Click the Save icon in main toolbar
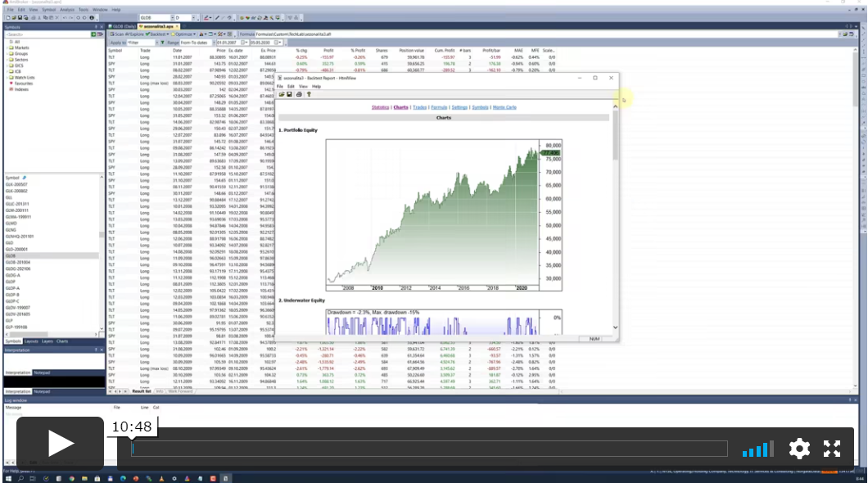Image resolution: width=868 pixels, height=483 pixels. [x=20, y=18]
